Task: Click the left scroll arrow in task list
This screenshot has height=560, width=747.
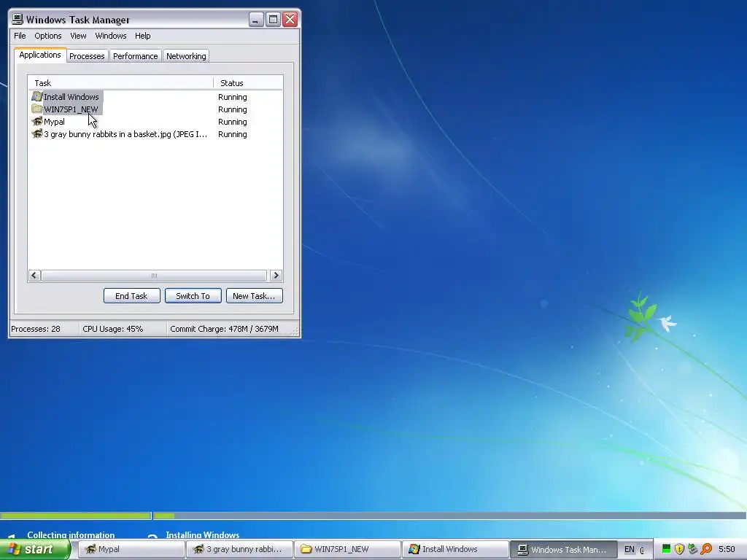Action: 34,275
